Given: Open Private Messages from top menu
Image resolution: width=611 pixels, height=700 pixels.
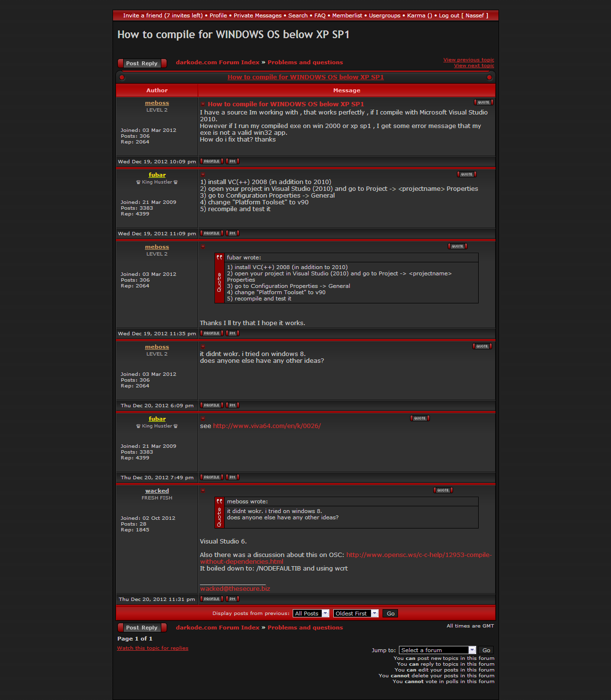Looking at the screenshot, I should pyautogui.click(x=257, y=15).
